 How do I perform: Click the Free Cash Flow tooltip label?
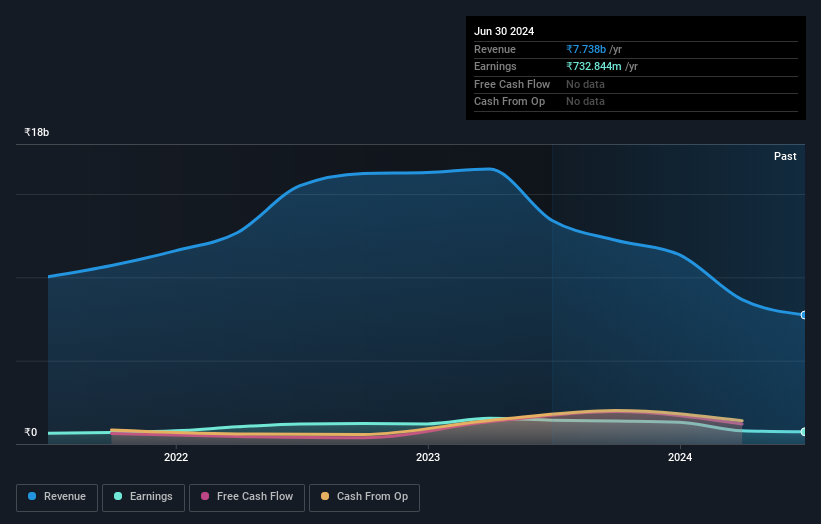click(512, 84)
